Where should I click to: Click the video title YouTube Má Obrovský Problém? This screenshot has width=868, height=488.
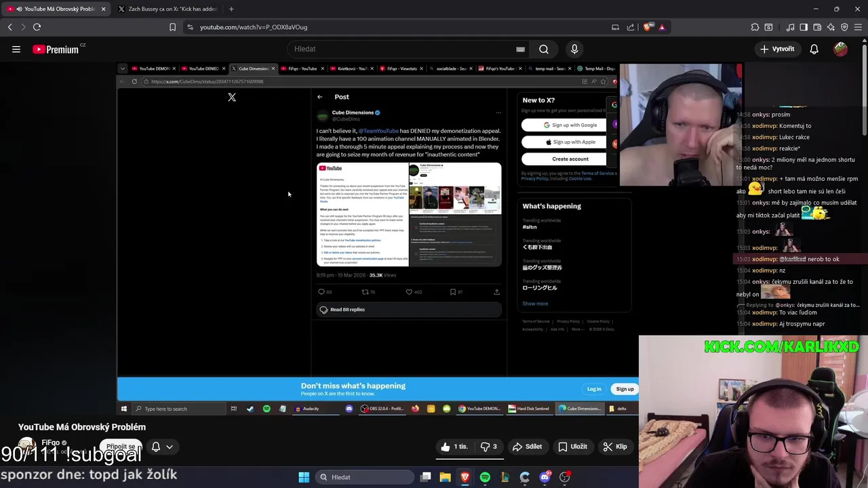coord(82,427)
